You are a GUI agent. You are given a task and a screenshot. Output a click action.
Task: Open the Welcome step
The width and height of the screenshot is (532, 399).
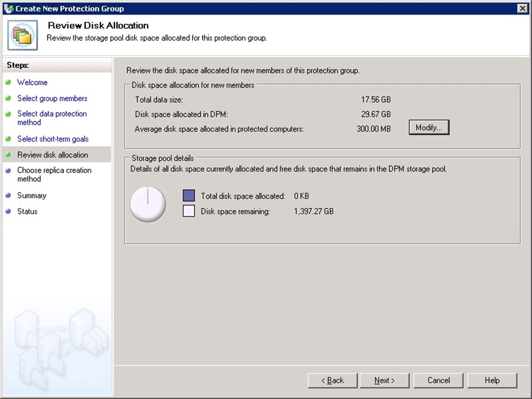point(32,82)
